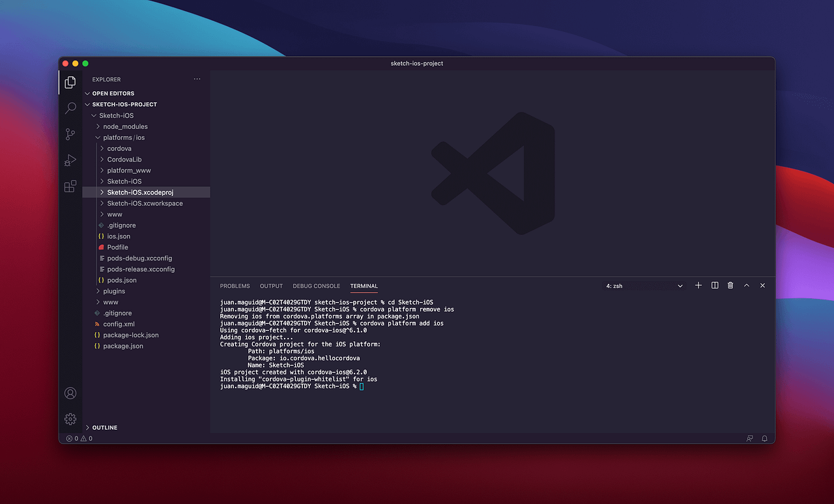Open the Run and Debug view
834x504 pixels.
[70, 160]
